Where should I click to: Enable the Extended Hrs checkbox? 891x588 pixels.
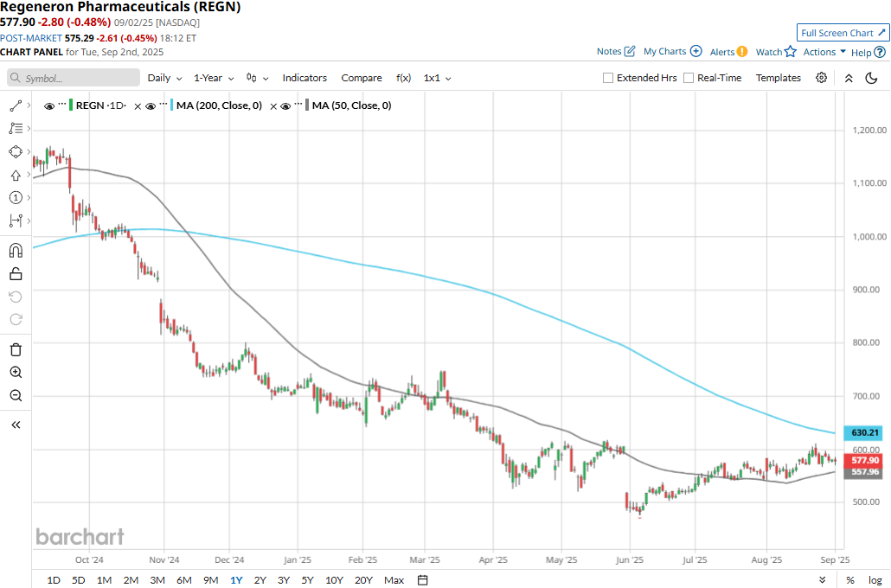point(608,78)
